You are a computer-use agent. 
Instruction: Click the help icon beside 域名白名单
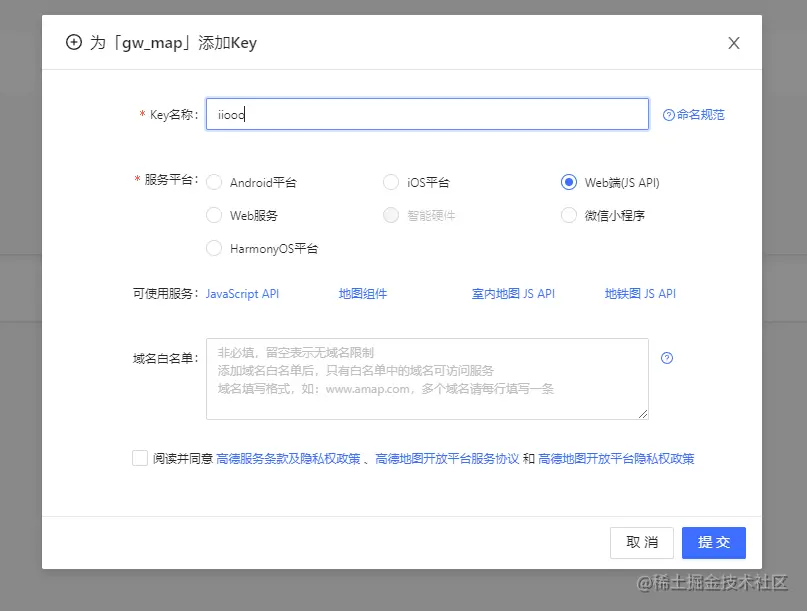[667, 358]
